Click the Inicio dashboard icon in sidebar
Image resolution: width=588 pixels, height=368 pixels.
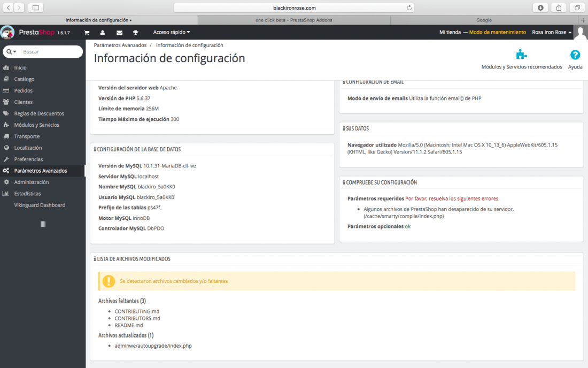click(x=6, y=67)
